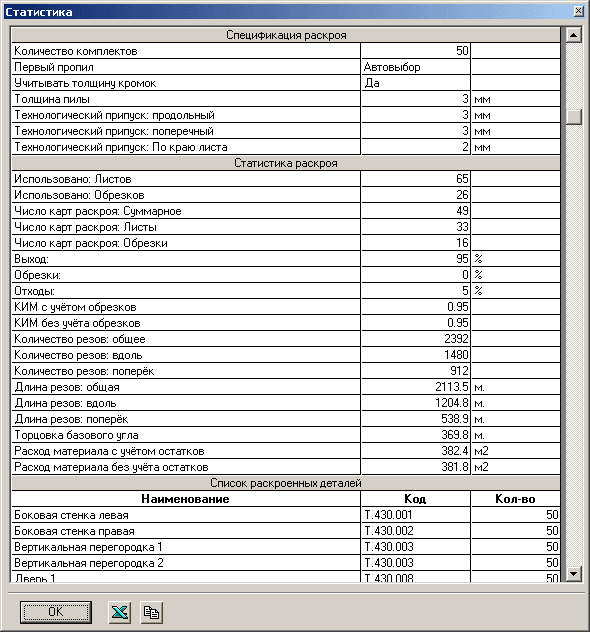
Task: Click the scrollbar down arrow
Action: pos(573,574)
